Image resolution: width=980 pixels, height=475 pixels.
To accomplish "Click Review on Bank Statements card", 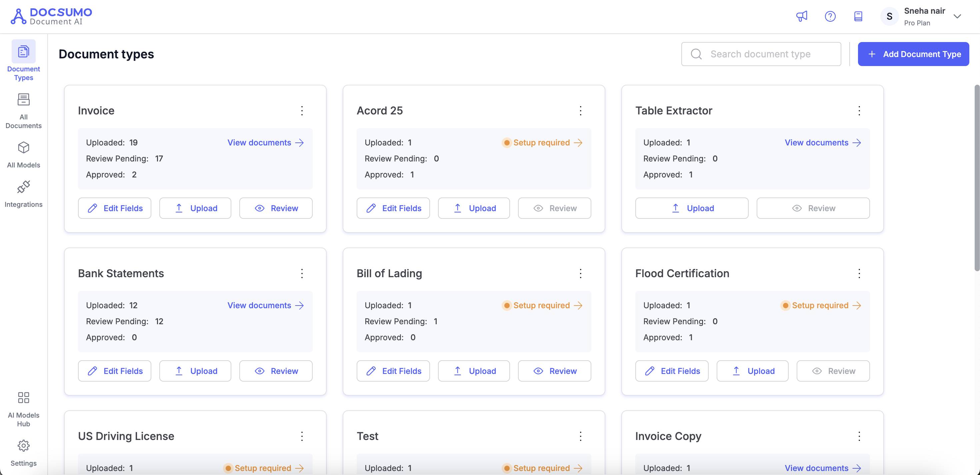I will (276, 371).
